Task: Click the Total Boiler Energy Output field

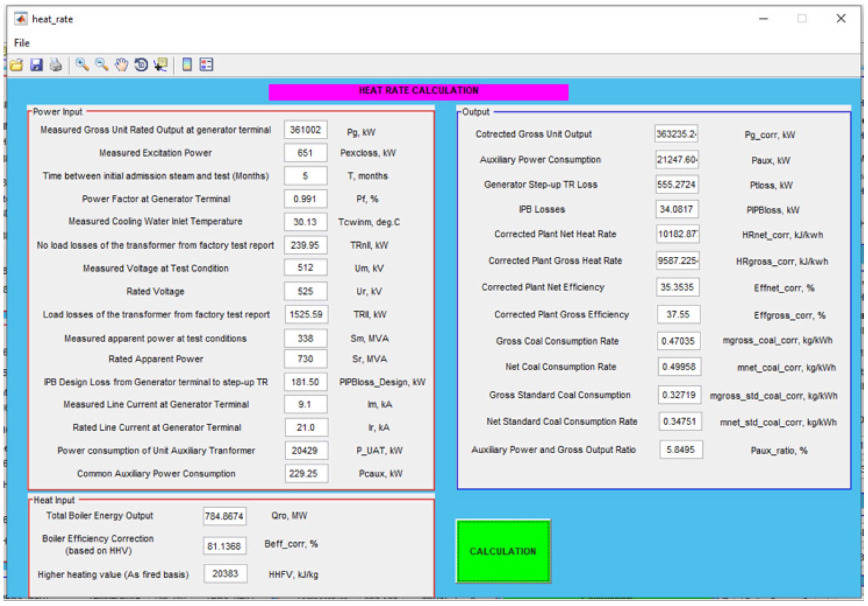Action: 225,516
